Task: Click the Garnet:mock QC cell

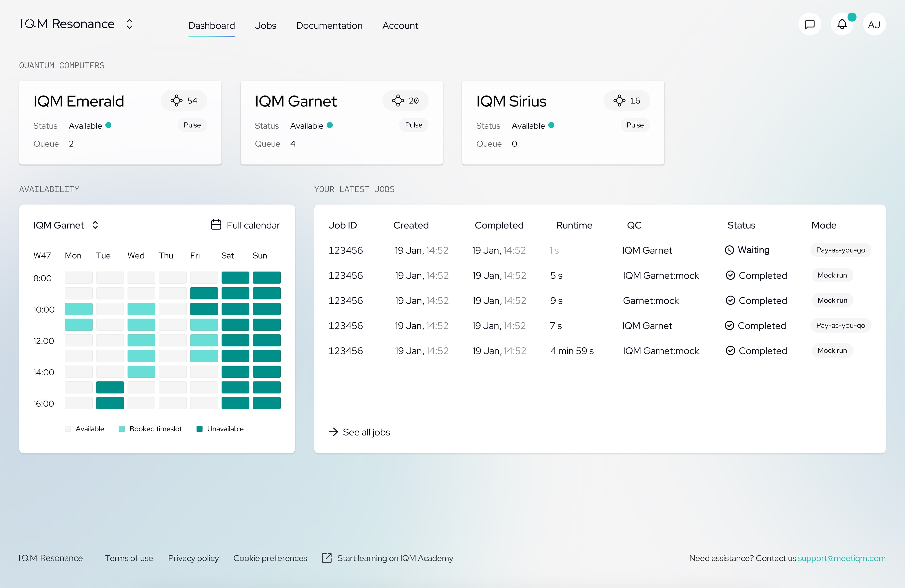Action: click(651, 300)
